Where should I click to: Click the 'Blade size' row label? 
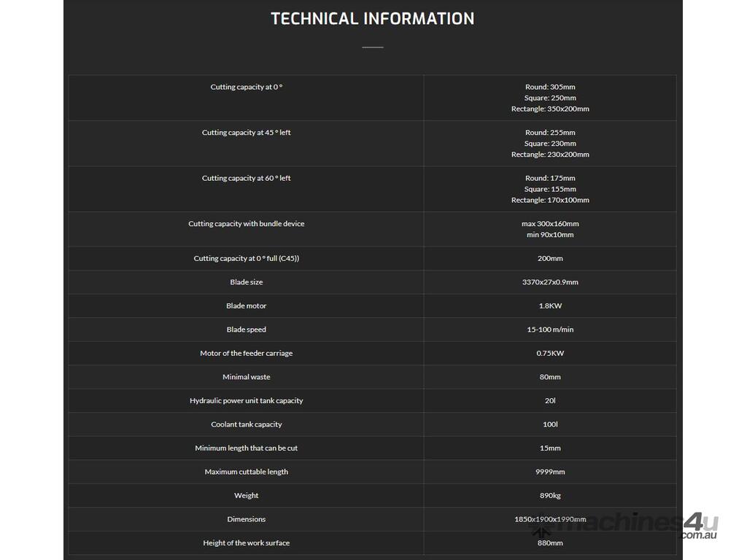pyautogui.click(x=247, y=282)
